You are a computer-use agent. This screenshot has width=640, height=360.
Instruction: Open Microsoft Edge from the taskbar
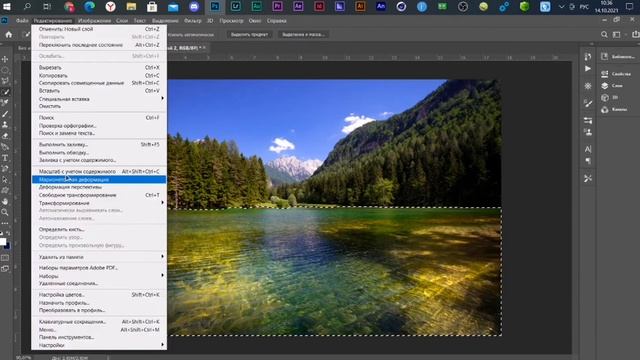89,7
